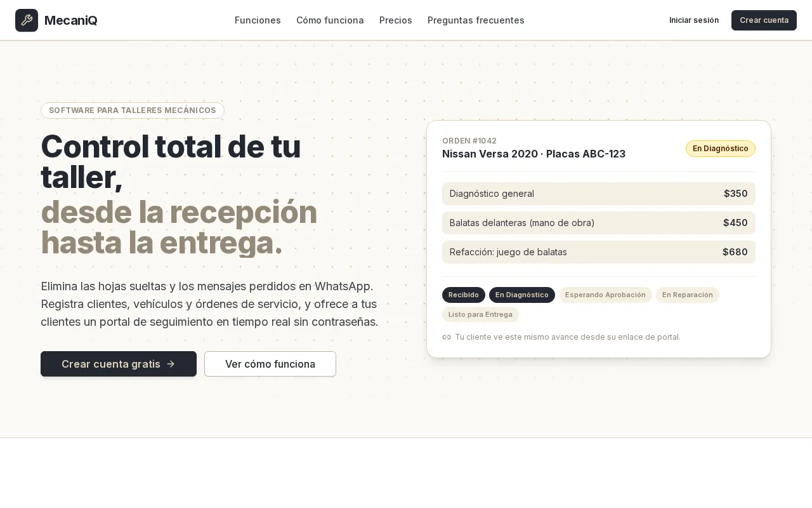Click the $350 price value
Image resolution: width=812 pixels, height=508 pixels.
[736, 194]
